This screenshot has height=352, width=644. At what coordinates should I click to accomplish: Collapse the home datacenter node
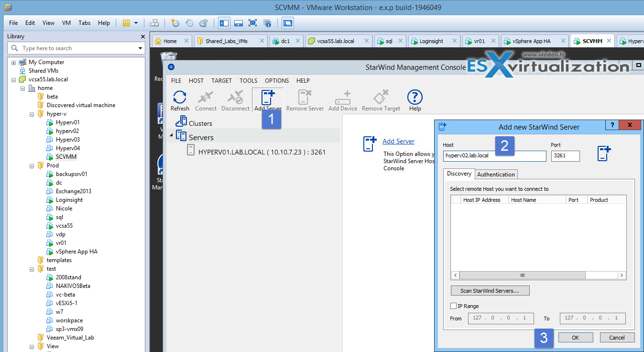point(22,88)
